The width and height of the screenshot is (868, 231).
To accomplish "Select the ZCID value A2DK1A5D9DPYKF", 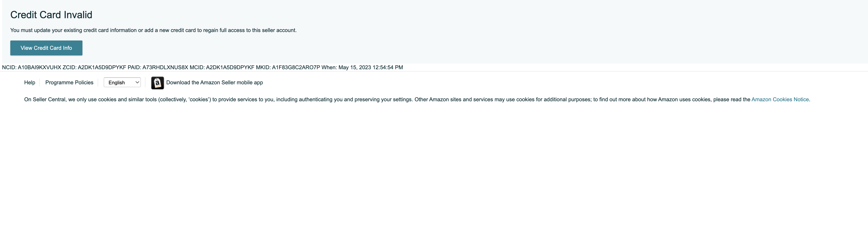I will 102,67.
